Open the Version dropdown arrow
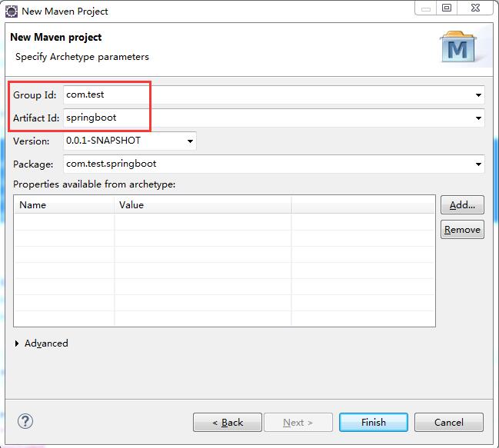 190,141
